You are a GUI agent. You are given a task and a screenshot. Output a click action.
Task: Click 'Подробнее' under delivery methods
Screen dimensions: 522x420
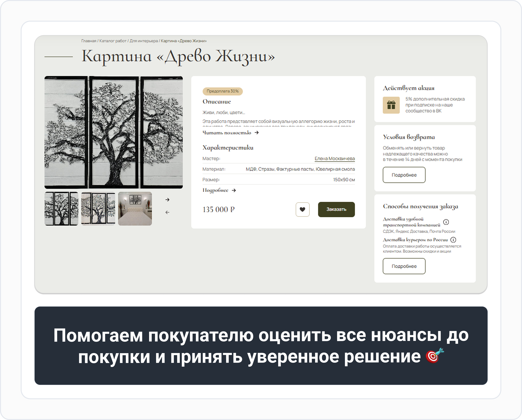tap(404, 266)
